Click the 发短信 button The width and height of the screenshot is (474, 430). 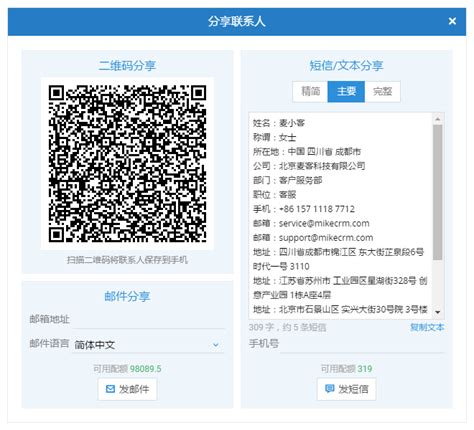[346, 389]
